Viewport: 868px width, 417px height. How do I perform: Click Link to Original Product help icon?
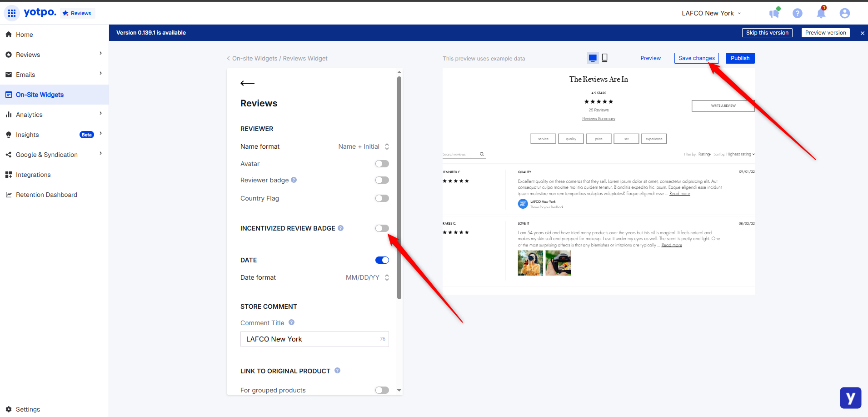pyautogui.click(x=338, y=371)
